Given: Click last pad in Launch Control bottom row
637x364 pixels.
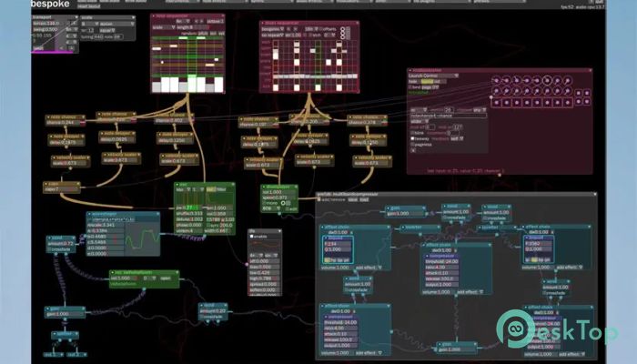Looking at the screenshot, I should click(x=568, y=102).
